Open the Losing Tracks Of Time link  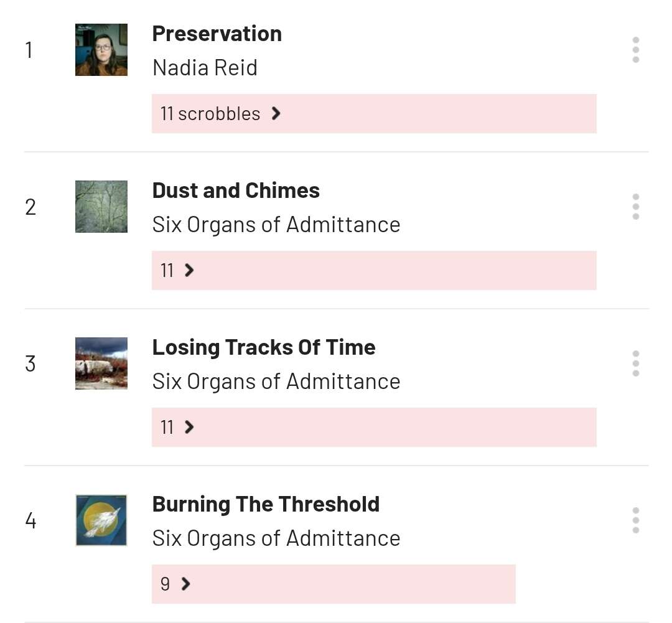click(264, 347)
